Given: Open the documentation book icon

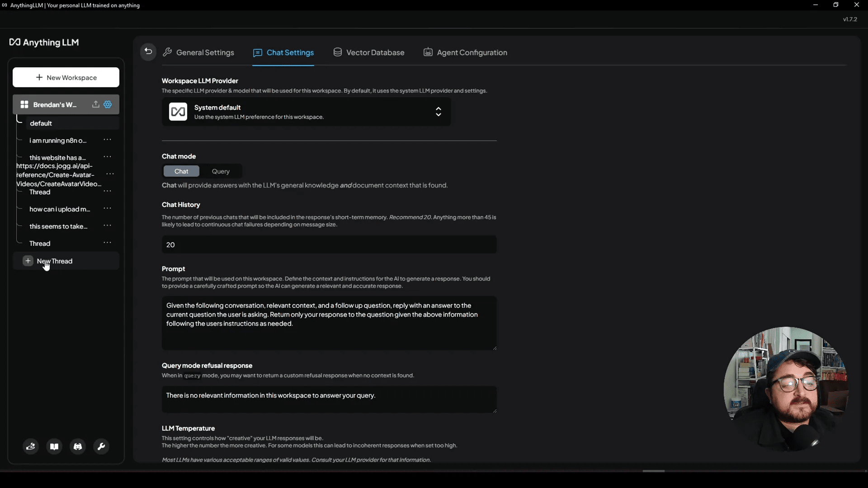Looking at the screenshot, I should [54, 446].
